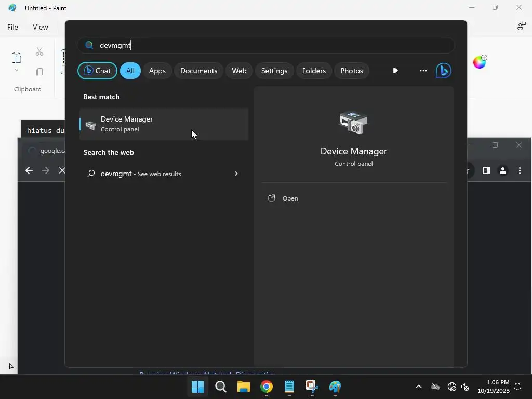The image size is (532, 399).
Task: Click the OneDrive cloud tray icon
Action: tap(435, 387)
